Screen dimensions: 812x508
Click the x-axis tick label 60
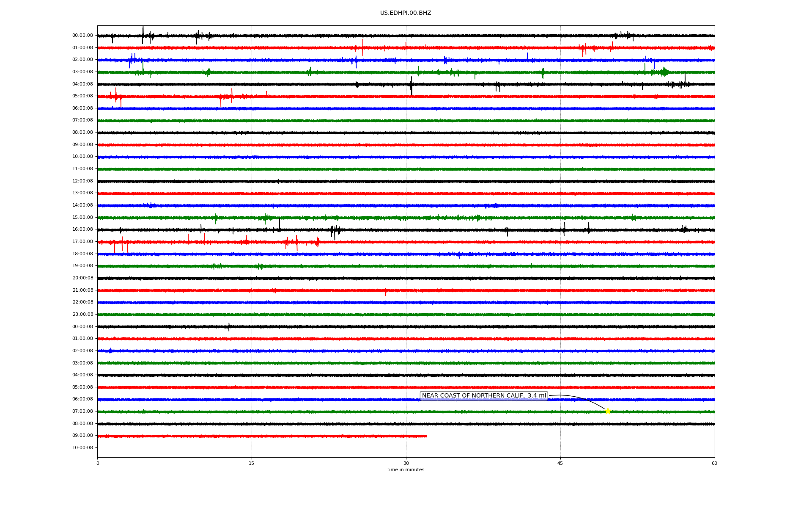click(714, 463)
